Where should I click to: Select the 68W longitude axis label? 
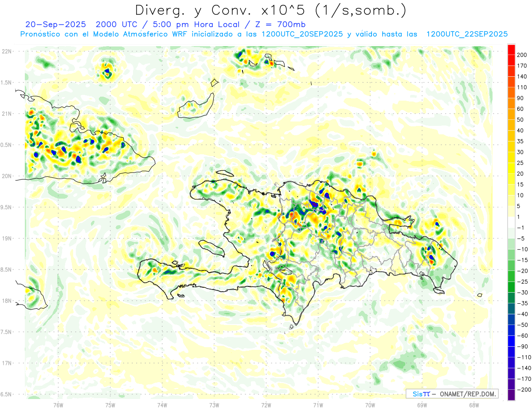pos(474,404)
